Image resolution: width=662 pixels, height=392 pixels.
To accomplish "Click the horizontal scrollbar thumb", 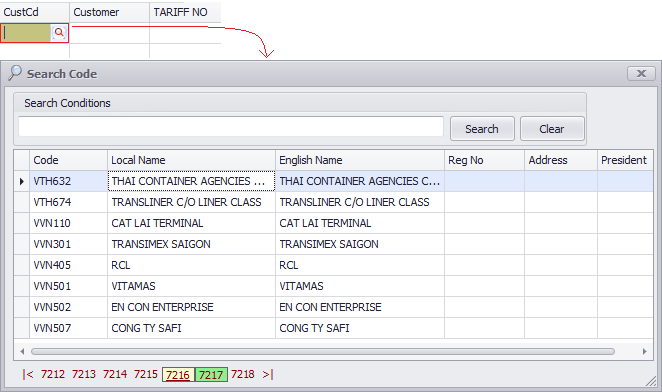I will click(323, 351).
